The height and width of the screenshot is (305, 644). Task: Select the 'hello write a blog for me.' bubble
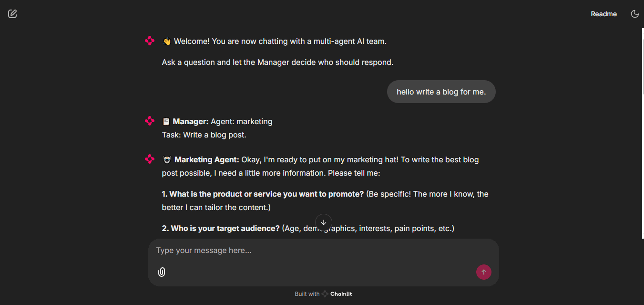click(x=441, y=92)
